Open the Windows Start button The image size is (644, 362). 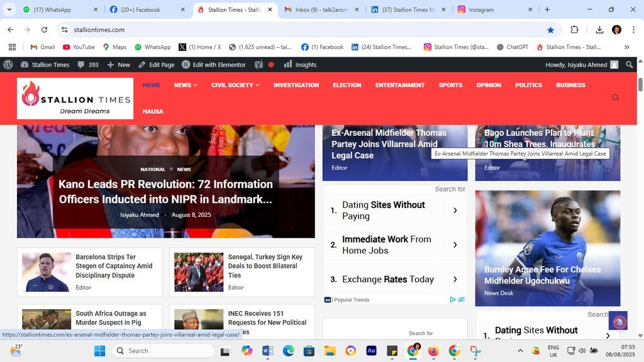point(99,351)
